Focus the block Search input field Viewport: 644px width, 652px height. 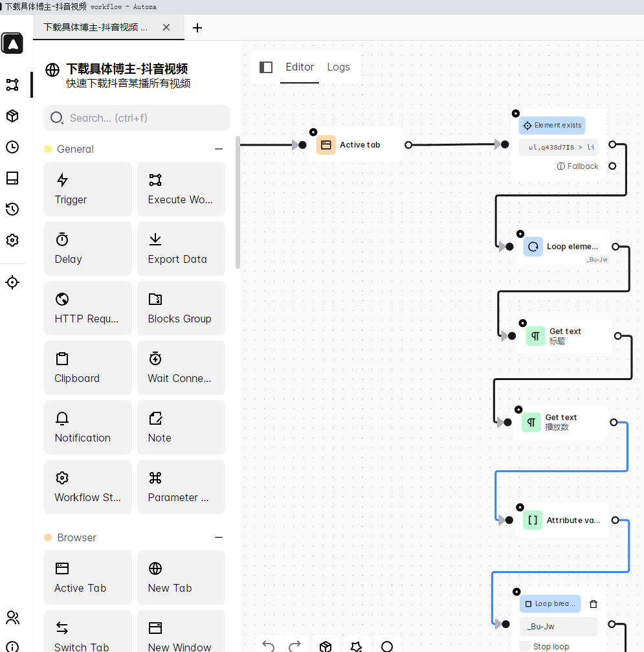(137, 118)
